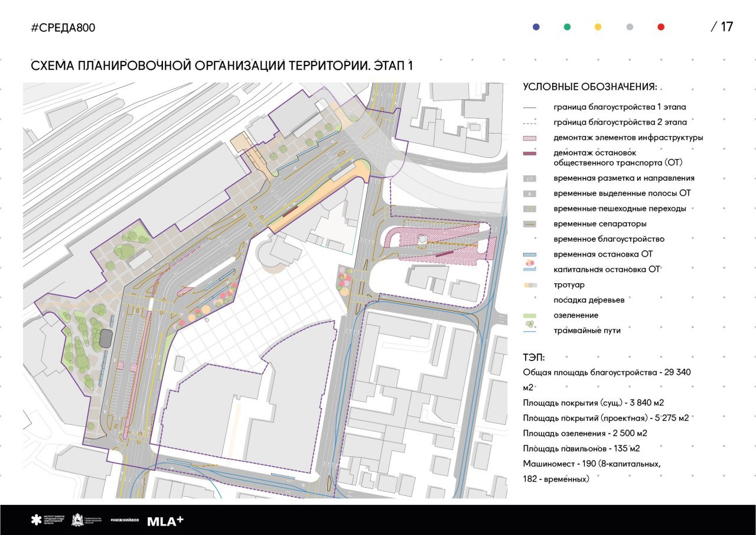Select legend label тротуар

569,285
